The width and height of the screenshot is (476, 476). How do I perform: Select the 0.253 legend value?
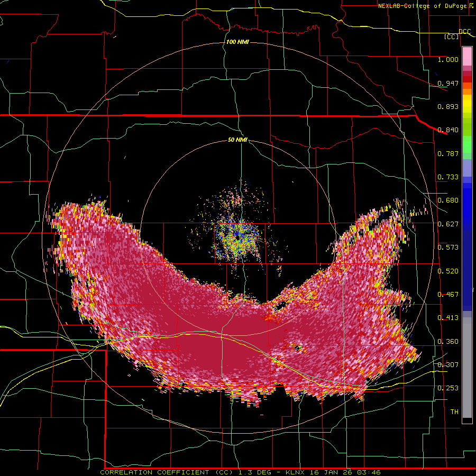pyautogui.click(x=448, y=388)
